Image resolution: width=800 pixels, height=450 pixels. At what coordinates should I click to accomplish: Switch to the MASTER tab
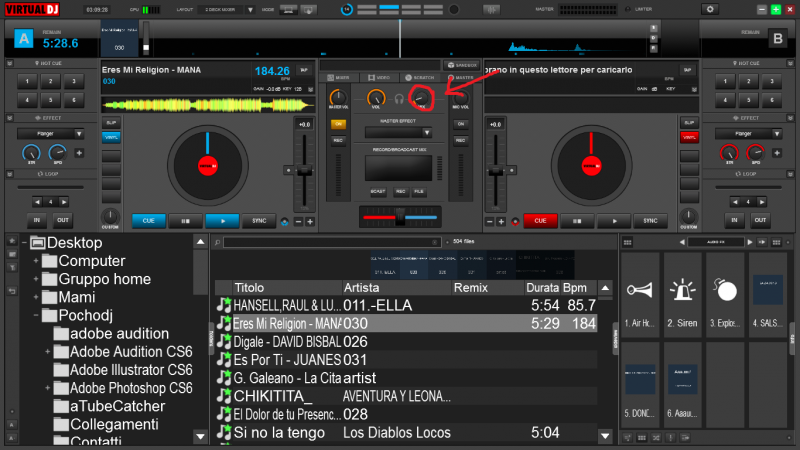point(461,78)
